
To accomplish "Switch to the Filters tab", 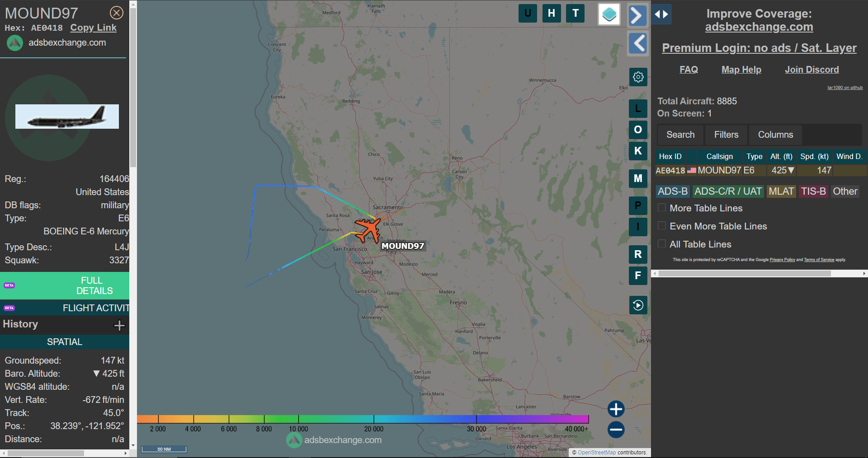I will click(x=726, y=135).
